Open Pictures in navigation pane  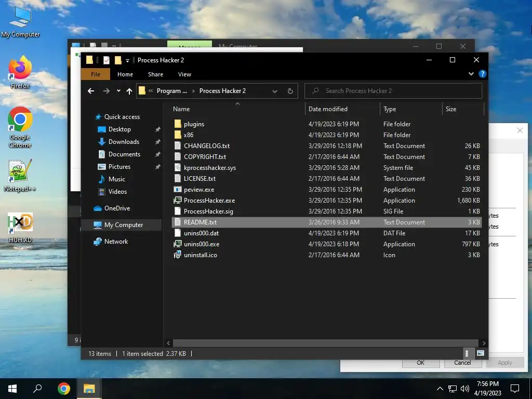pyautogui.click(x=119, y=167)
